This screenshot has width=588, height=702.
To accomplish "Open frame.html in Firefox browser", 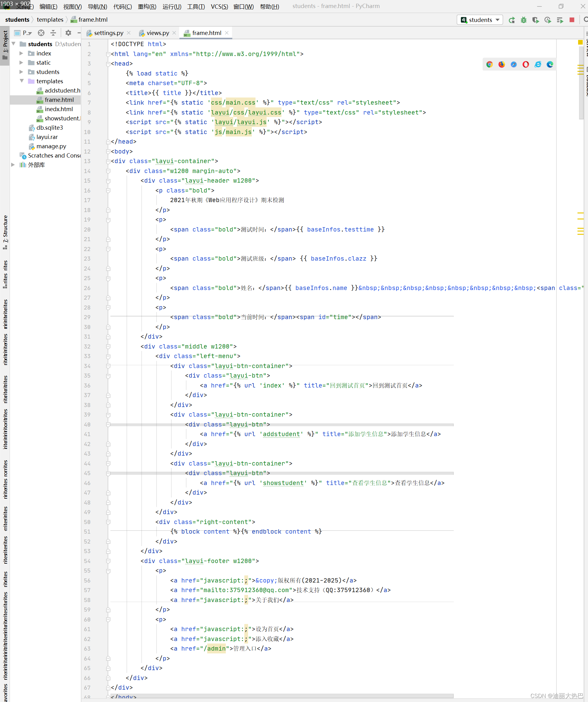I will [501, 64].
